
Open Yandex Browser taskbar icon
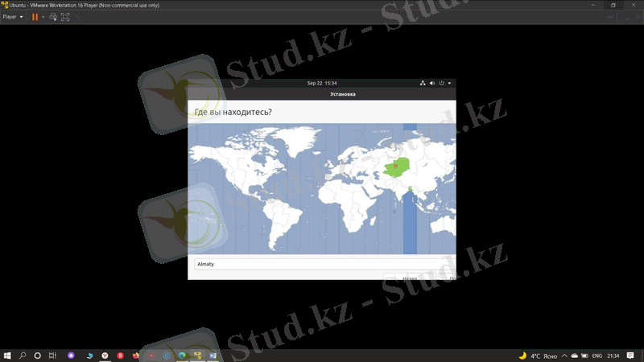pyautogui.click(x=105, y=356)
